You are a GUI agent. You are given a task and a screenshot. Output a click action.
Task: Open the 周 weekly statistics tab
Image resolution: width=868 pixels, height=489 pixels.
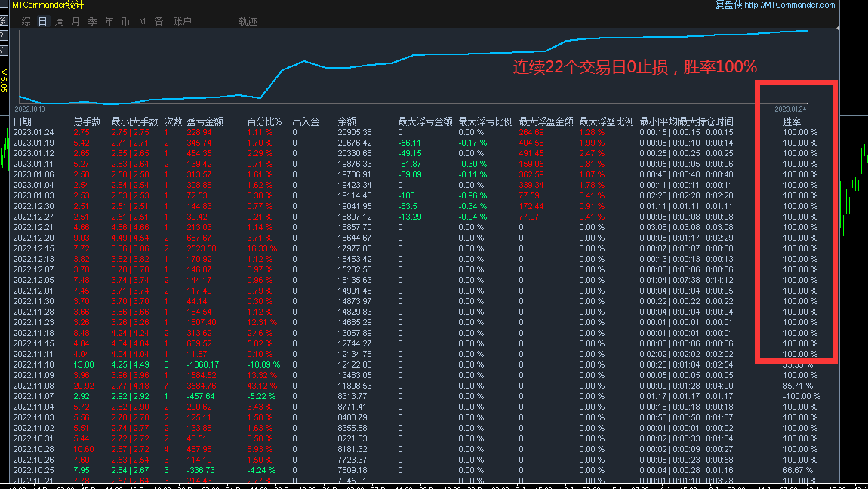59,21
